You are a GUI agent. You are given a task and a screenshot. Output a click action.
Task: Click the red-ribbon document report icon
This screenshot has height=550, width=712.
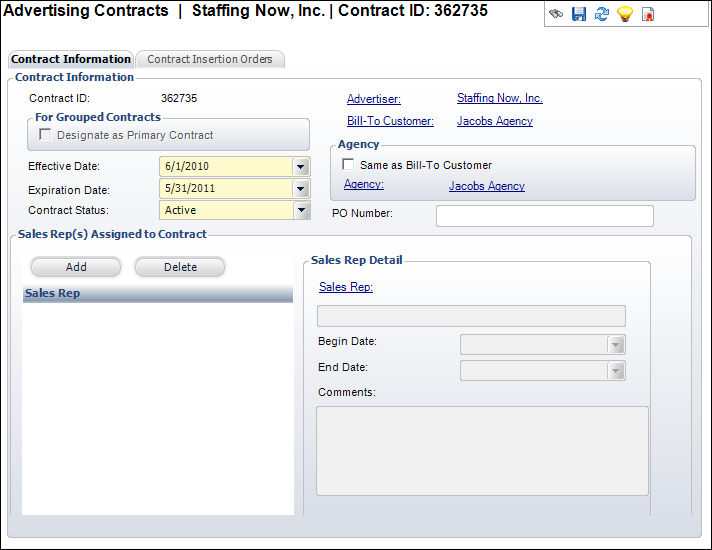[648, 15]
